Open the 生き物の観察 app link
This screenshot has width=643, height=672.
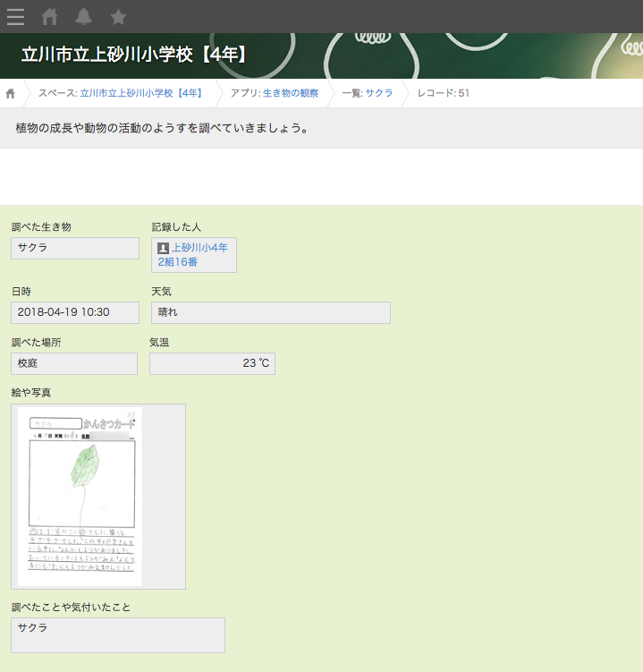[x=290, y=93]
